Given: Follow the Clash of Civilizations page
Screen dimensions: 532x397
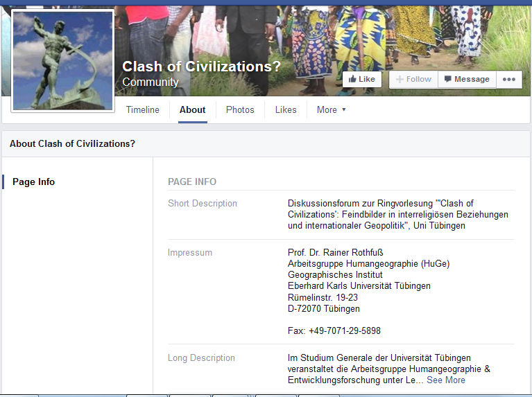Looking at the screenshot, I should pyautogui.click(x=413, y=80).
